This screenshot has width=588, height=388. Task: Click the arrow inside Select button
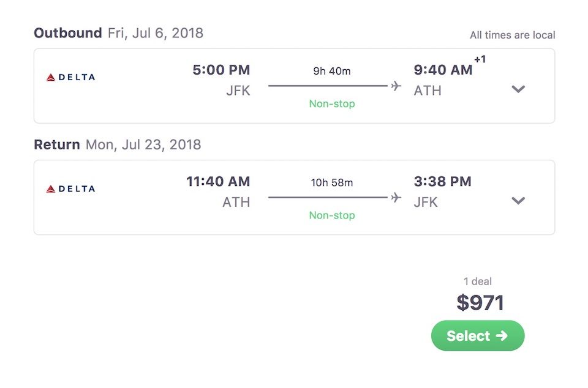502,335
